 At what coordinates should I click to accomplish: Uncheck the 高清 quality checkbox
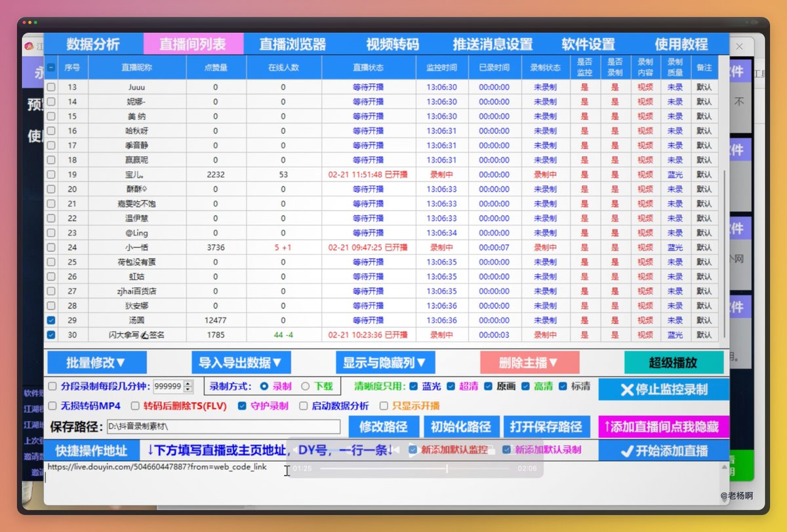coord(525,386)
